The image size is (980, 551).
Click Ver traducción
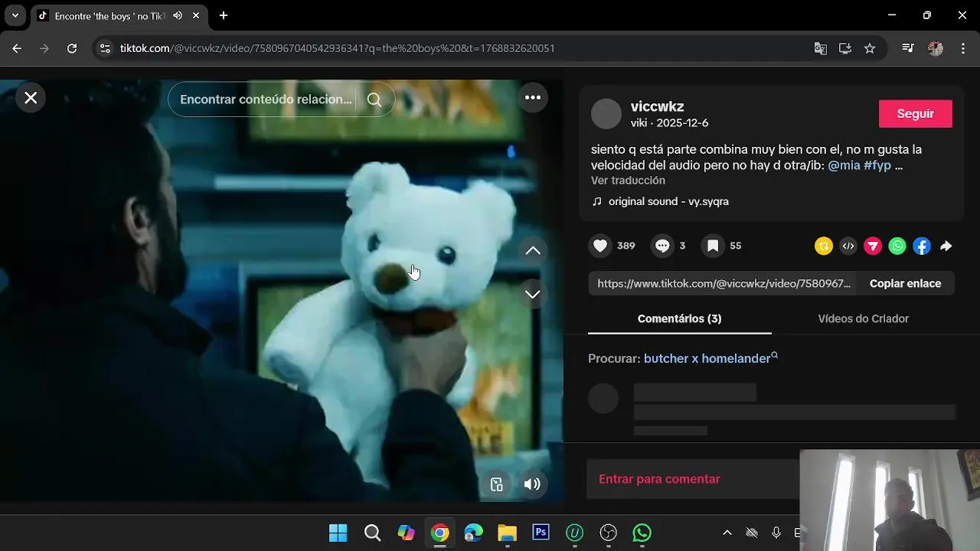coord(628,181)
